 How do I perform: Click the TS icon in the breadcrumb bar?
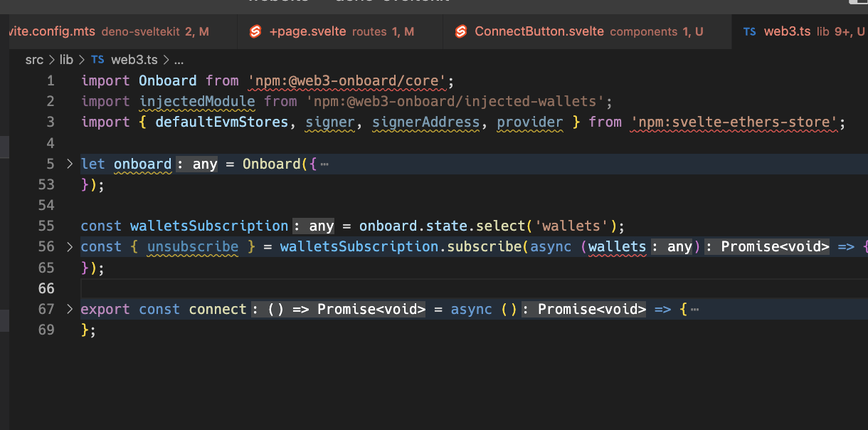97,60
